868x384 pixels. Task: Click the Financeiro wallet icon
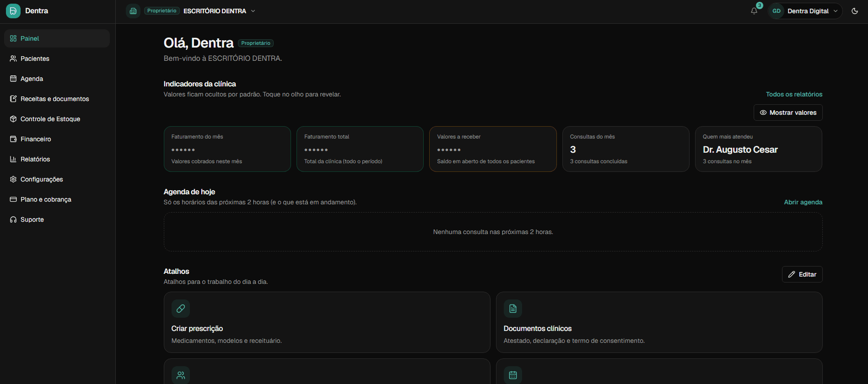(x=13, y=139)
